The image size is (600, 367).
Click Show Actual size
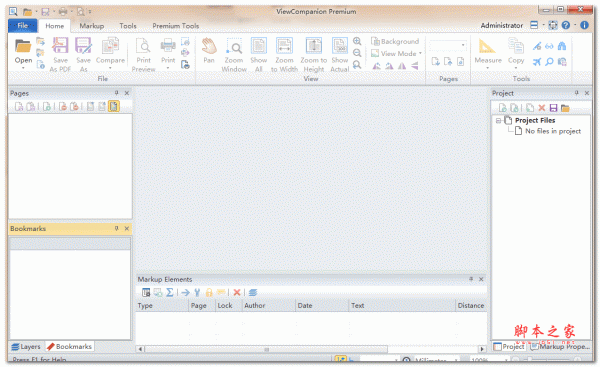(x=339, y=46)
